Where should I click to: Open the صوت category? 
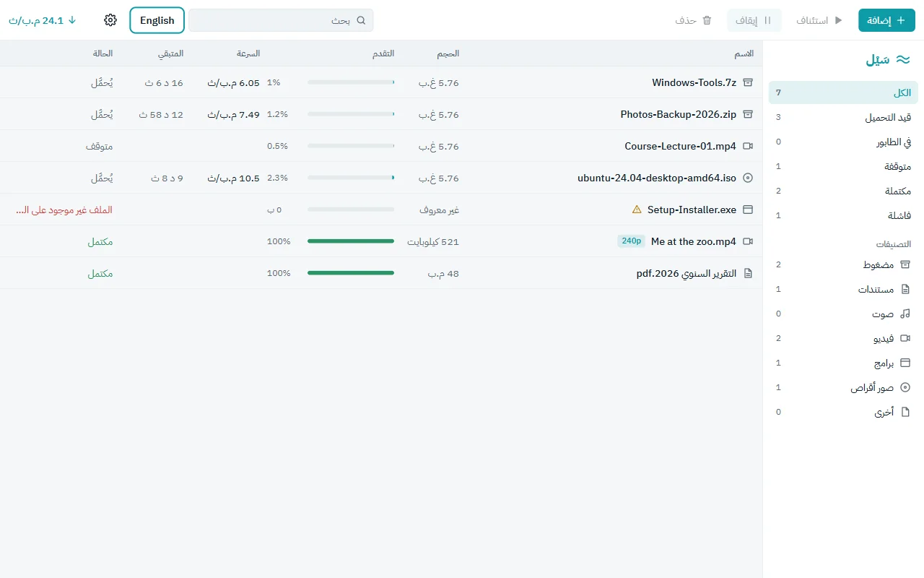[x=843, y=314]
